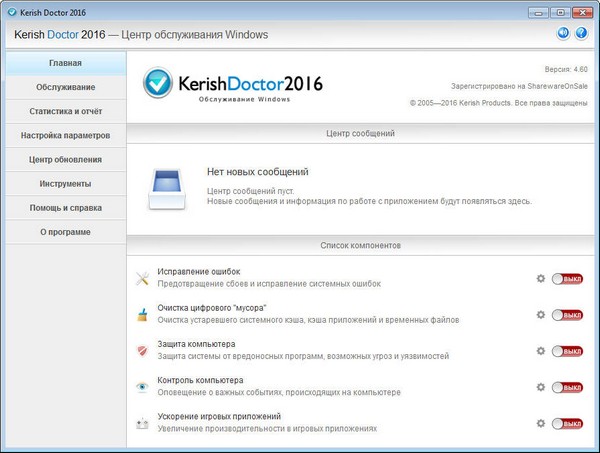600x453 pixels.
Task: Enable the Исправление ошибок toggle switch
Action: 567,279
